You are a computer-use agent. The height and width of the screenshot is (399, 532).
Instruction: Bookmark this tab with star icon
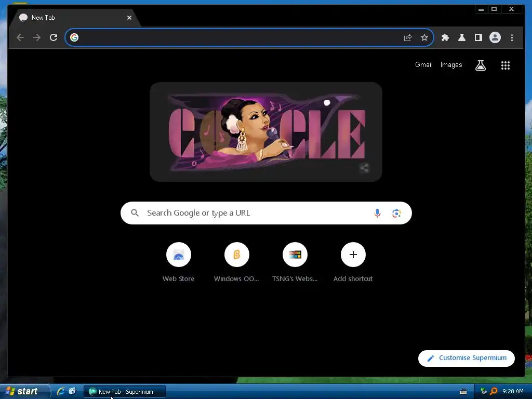point(424,37)
